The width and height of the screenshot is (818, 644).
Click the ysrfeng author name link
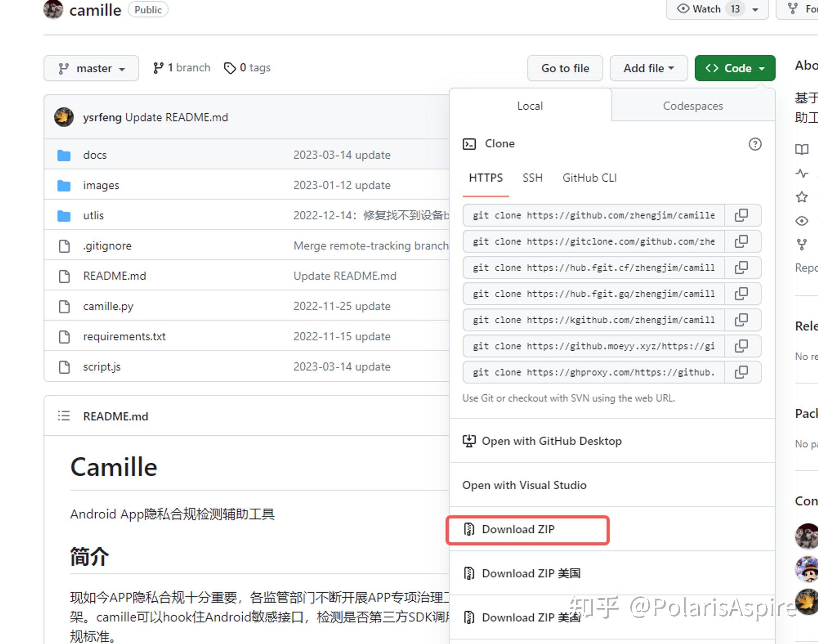coord(102,117)
